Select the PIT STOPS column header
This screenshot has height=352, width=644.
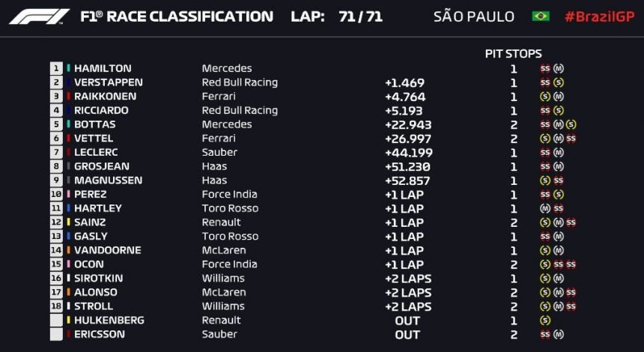click(513, 54)
